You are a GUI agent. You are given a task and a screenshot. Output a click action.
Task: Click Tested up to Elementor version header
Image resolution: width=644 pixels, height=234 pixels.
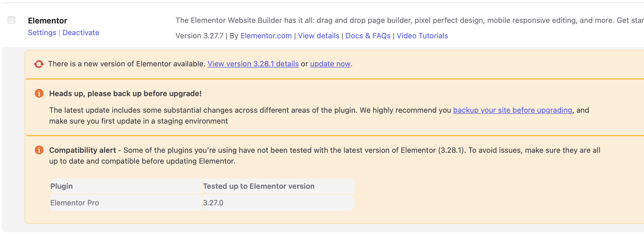278,186
